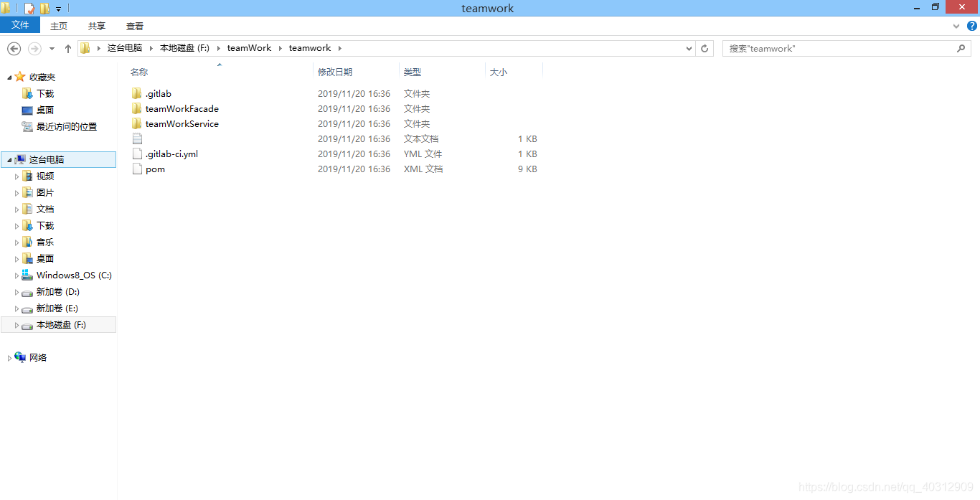The width and height of the screenshot is (980, 500).
Task: Switch to the 共享 ribbon tab
Action: (97, 26)
